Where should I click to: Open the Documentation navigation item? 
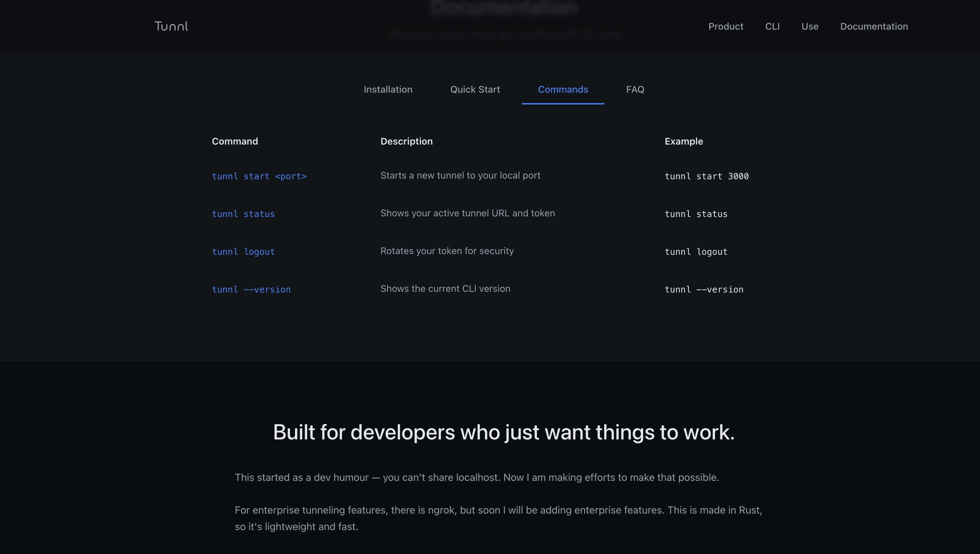[x=874, y=26]
